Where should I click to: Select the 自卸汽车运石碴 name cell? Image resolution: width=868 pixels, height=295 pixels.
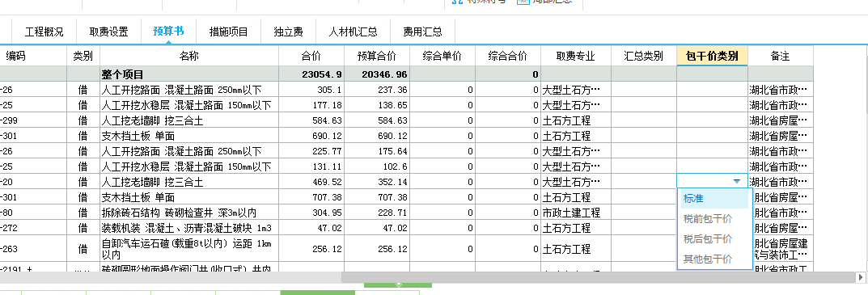coord(189,249)
